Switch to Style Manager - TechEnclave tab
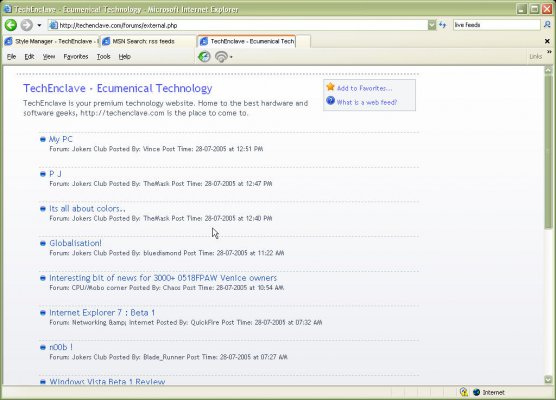Viewport: 556px width, 400px height. (51, 41)
